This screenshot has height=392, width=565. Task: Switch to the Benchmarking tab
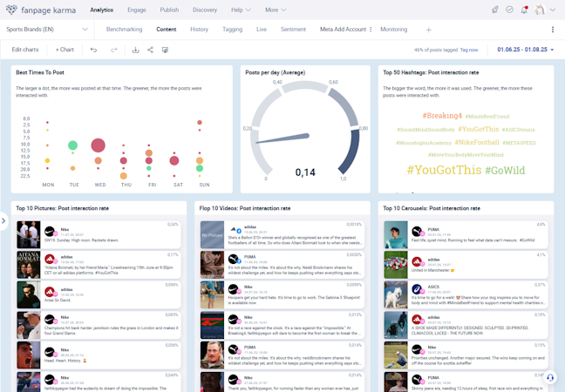point(125,30)
